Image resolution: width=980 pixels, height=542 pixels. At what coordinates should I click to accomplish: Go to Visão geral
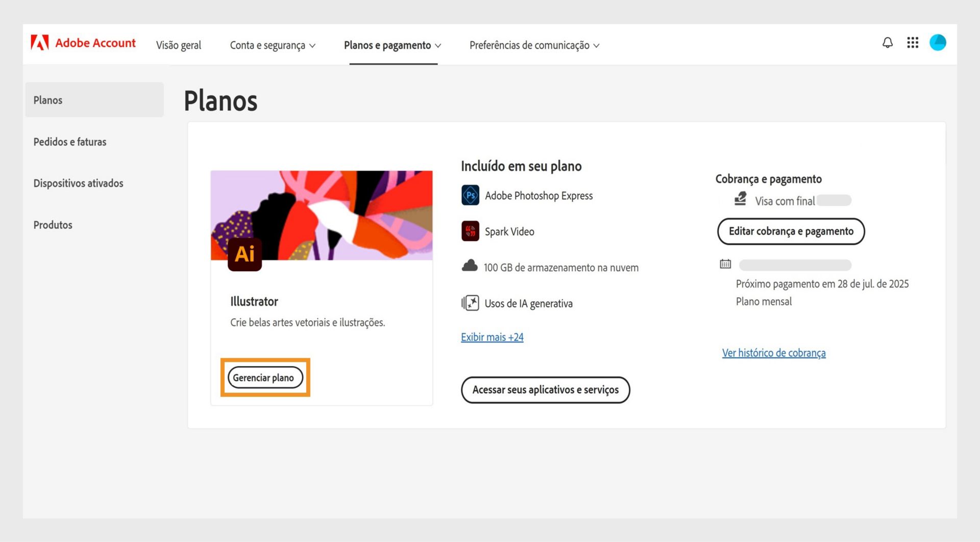[179, 45]
